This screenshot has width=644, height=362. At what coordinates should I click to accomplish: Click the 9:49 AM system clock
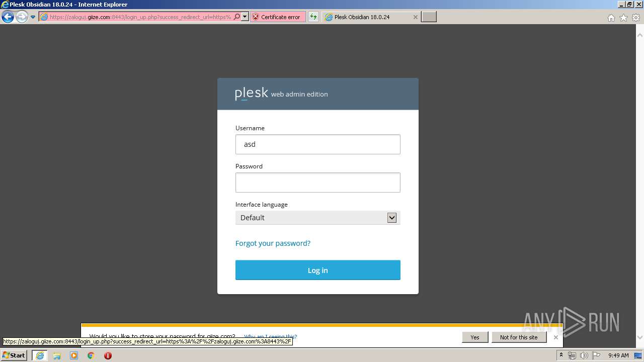pos(618,355)
